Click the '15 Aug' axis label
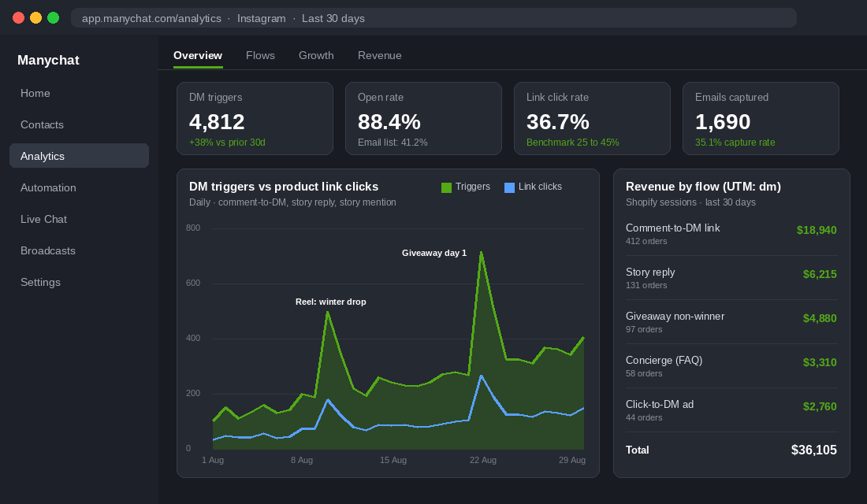 pos(393,461)
